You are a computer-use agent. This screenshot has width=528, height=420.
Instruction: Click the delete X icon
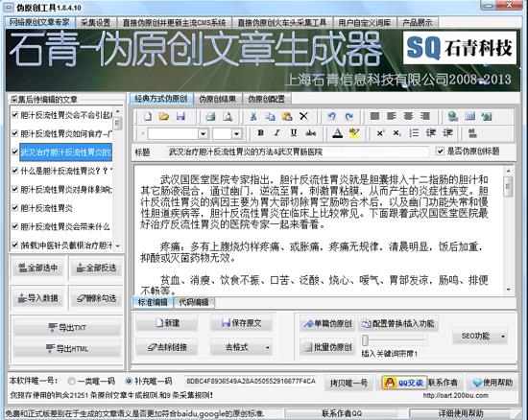coord(303,116)
